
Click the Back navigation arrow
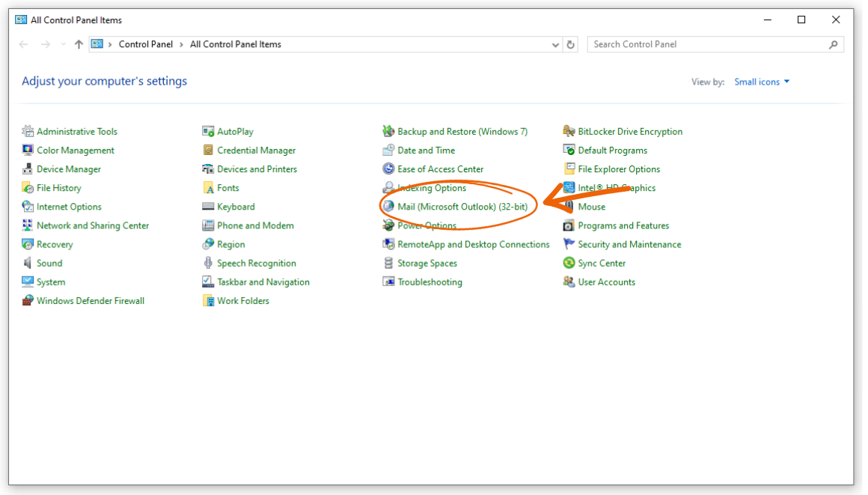tap(23, 44)
